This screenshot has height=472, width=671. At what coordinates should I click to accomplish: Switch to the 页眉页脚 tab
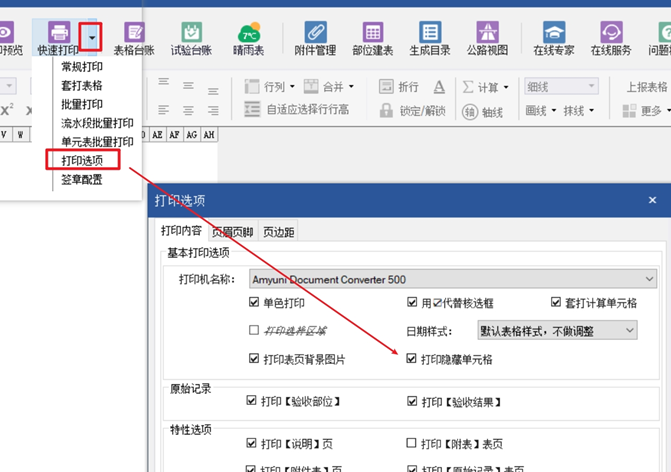point(233,232)
